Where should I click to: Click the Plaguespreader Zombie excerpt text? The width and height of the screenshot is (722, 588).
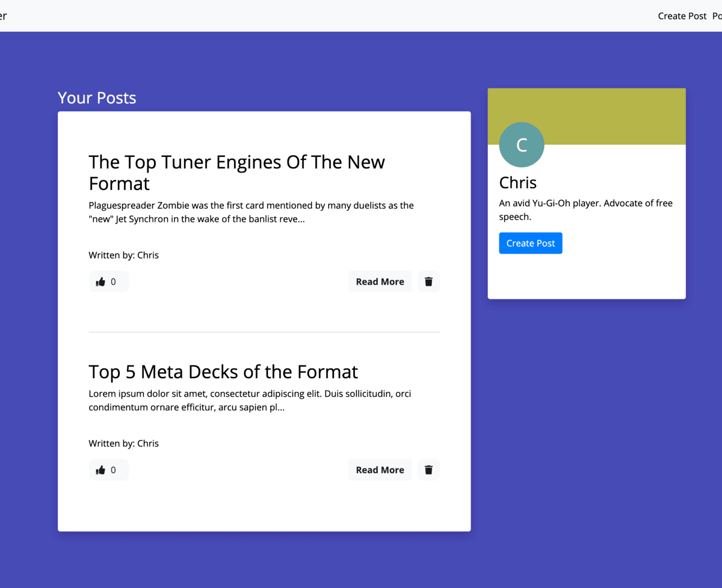click(x=251, y=212)
